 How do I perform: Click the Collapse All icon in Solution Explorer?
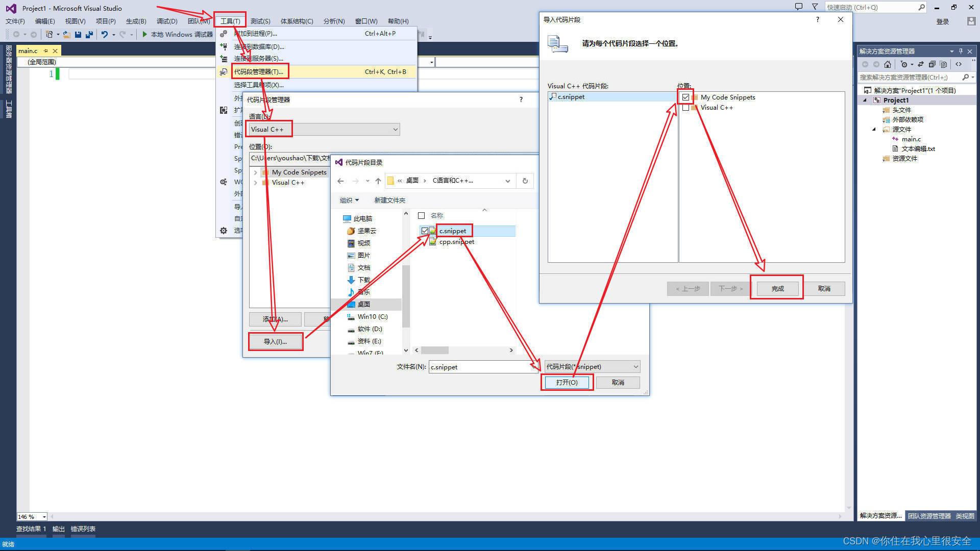pyautogui.click(x=932, y=64)
